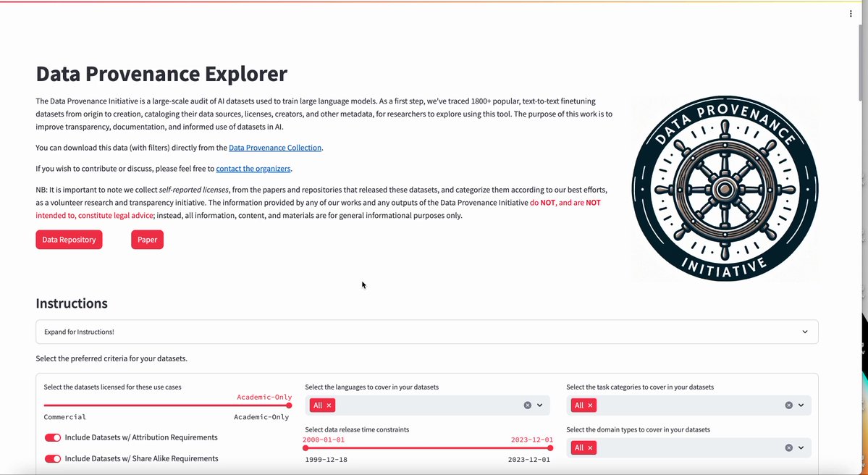Click the Paper button
868x475 pixels.
[147, 240]
